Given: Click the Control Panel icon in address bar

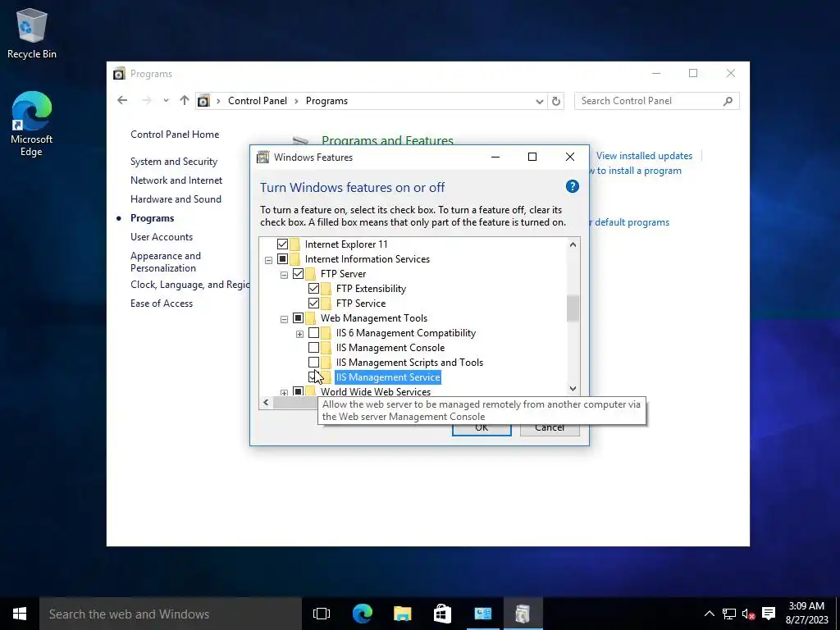Looking at the screenshot, I should (x=203, y=101).
